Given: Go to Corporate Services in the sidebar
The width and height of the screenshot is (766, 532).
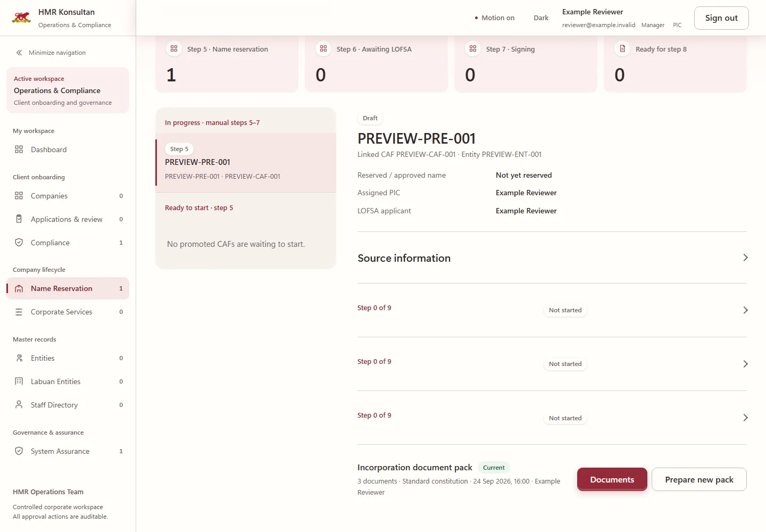Looking at the screenshot, I should point(68,312).
